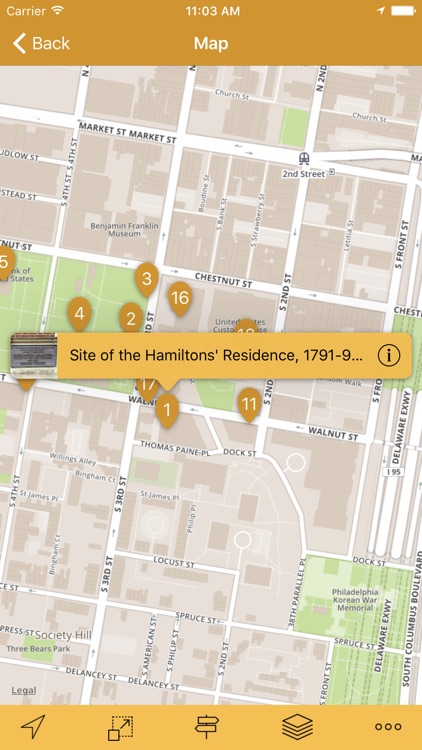Screen dimensions: 422x750
Task: Tap the status bar location services arrow
Action: [x=380, y=11]
